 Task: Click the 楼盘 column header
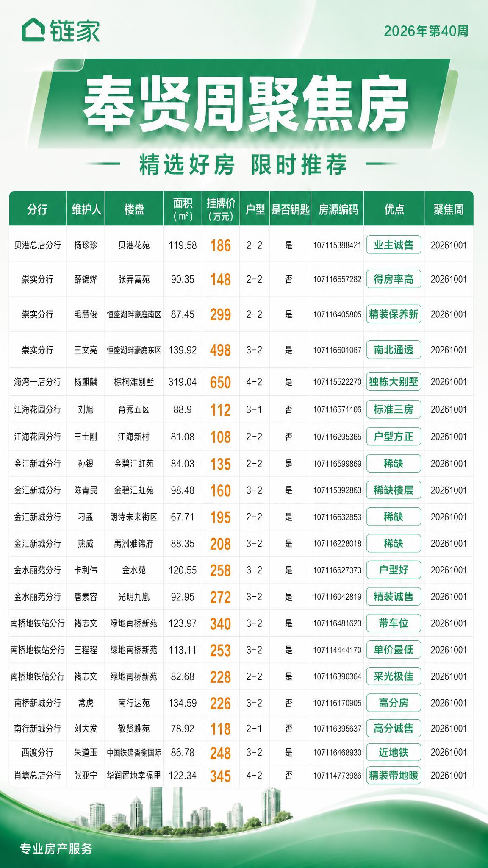click(134, 209)
